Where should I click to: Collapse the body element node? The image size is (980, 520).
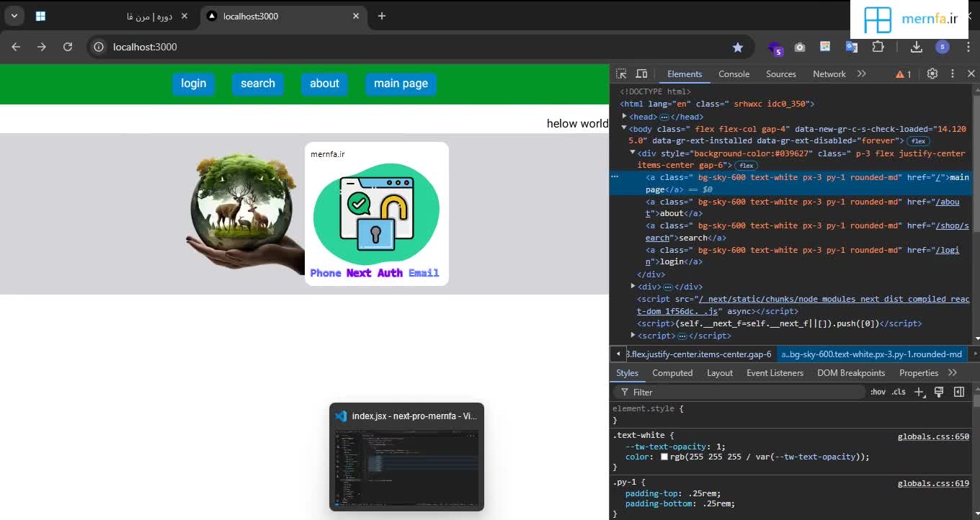(625, 128)
